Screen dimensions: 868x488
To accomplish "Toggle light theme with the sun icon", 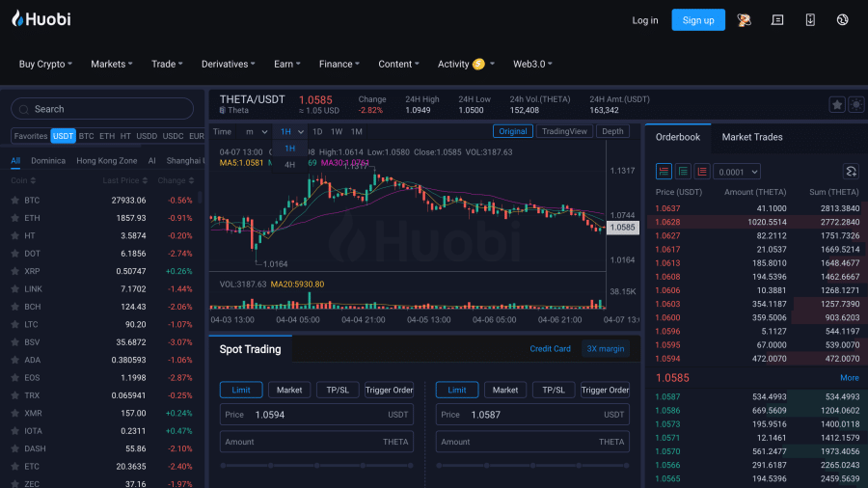I will click(856, 104).
